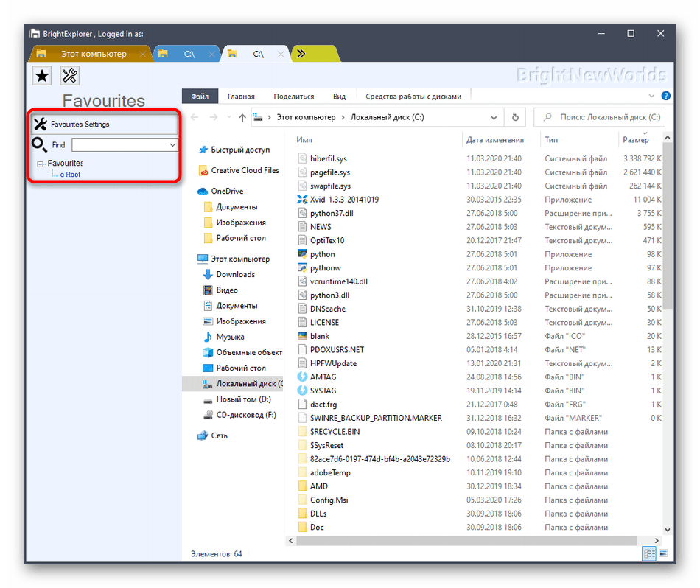The width and height of the screenshot is (700, 588).
Task: Go up one folder with the up arrow
Action: tap(242, 118)
